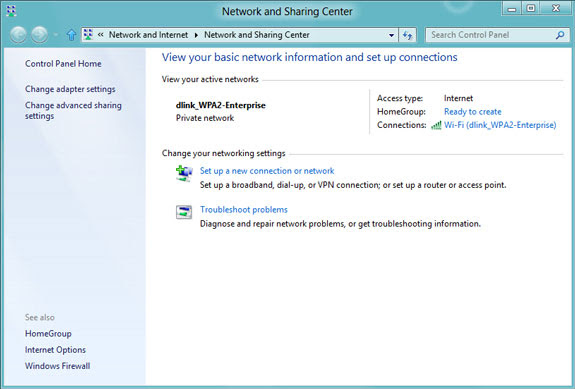Click the Troubleshoot problems link
The height and width of the screenshot is (389, 575).
tap(244, 210)
